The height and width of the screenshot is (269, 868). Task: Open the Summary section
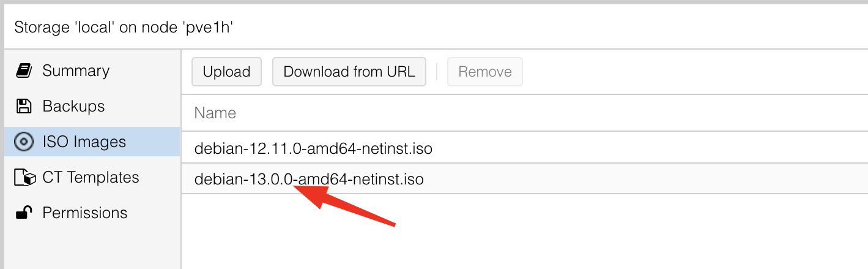[x=75, y=70]
